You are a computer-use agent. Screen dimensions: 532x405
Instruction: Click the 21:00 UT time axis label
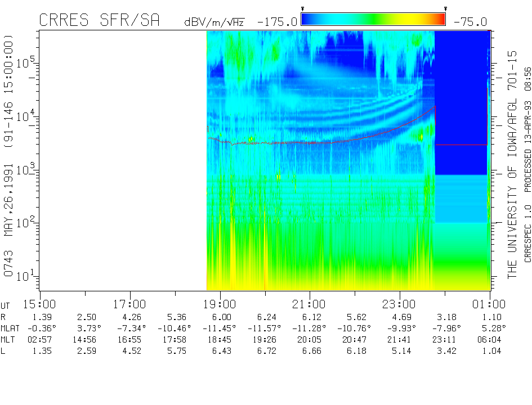(310, 304)
